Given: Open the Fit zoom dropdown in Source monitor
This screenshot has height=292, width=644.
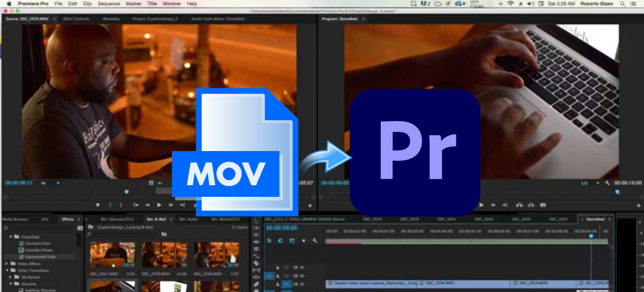Looking at the screenshot, I should click(x=50, y=183).
